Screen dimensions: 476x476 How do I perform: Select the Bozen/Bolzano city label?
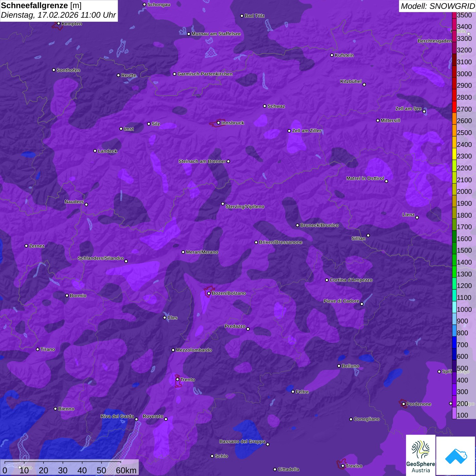(228, 293)
